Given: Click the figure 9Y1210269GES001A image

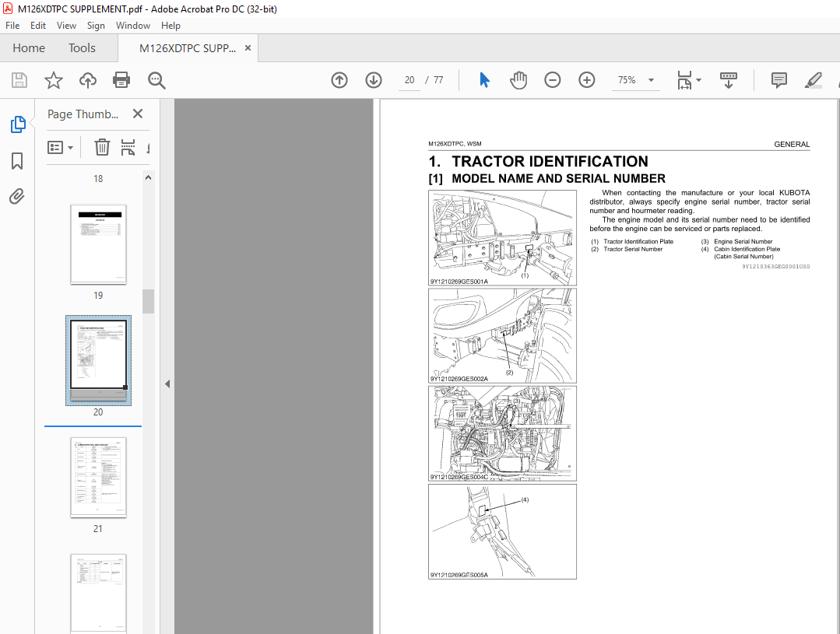Looking at the screenshot, I should click(502, 238).
